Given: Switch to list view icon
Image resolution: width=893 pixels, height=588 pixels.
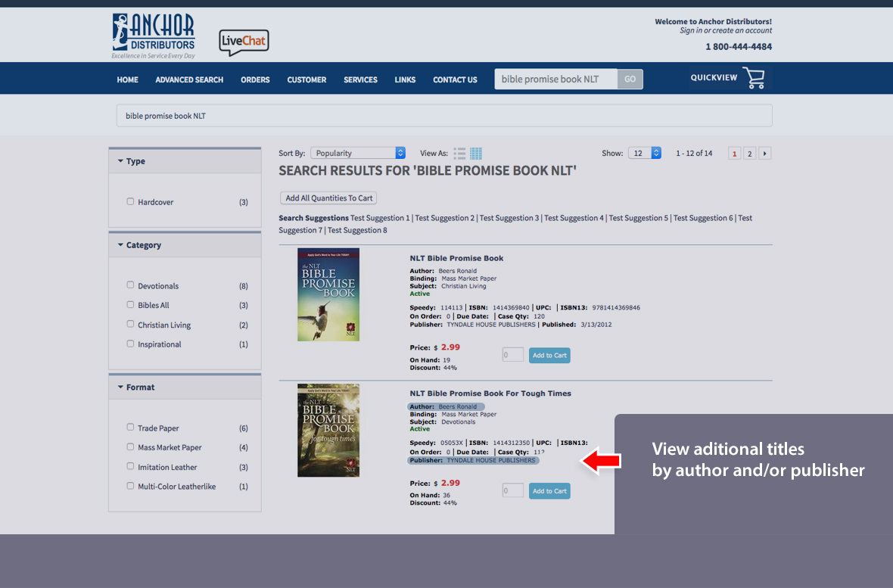Looking at the screenshot, I should pyautogui.click(x=459, y=154).
